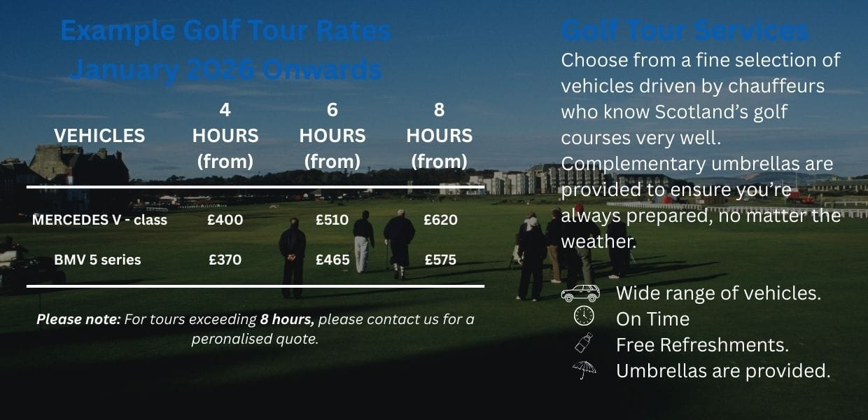
Task: Click the clock icon next to On Time
Action: [583, 318]
